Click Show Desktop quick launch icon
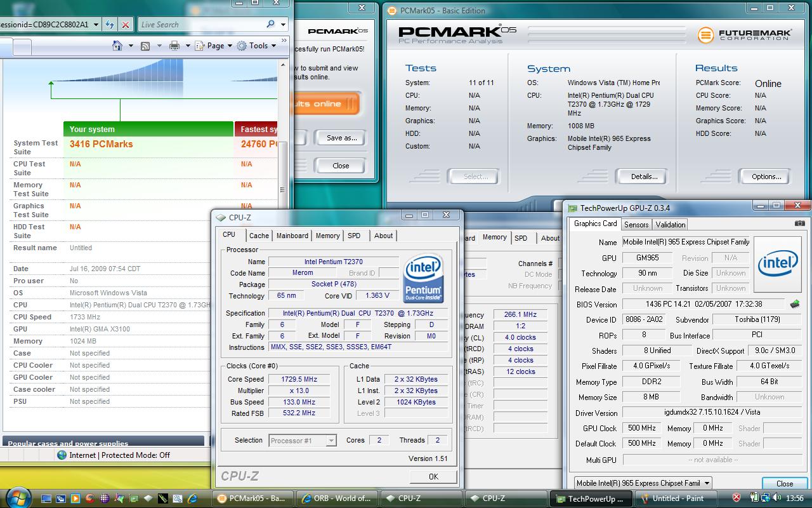Image resolution: width=812 pixels, height=508 pixels. pos(46,498)
